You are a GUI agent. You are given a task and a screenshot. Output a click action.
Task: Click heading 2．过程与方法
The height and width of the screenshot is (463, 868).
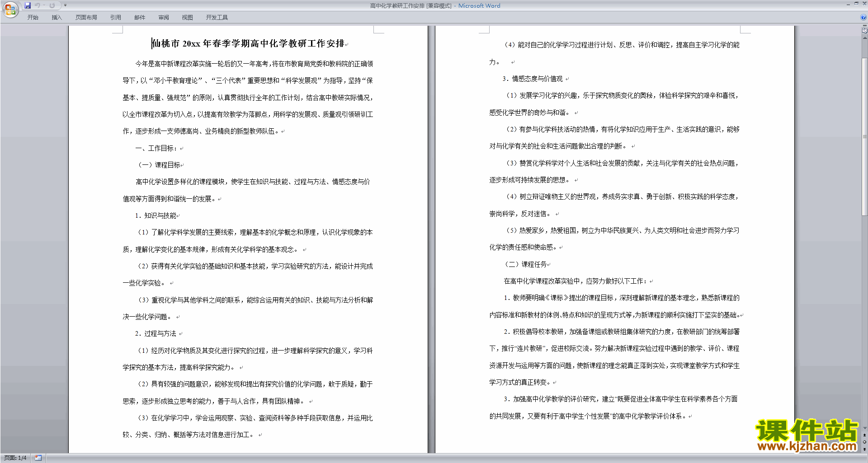(x=156, y=333)
